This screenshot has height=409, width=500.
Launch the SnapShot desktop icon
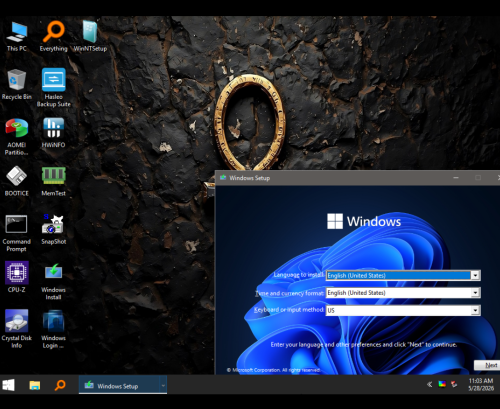click(x=53, y=229)
